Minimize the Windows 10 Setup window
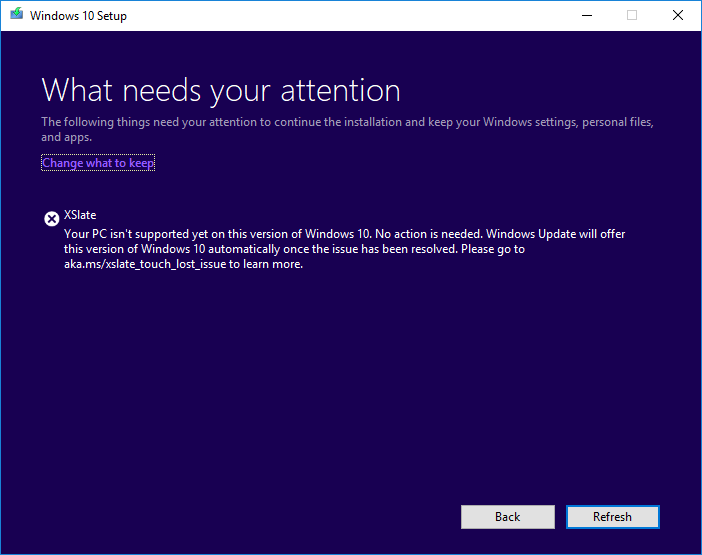This screenshot has height=555, width=702. (587, 16)
